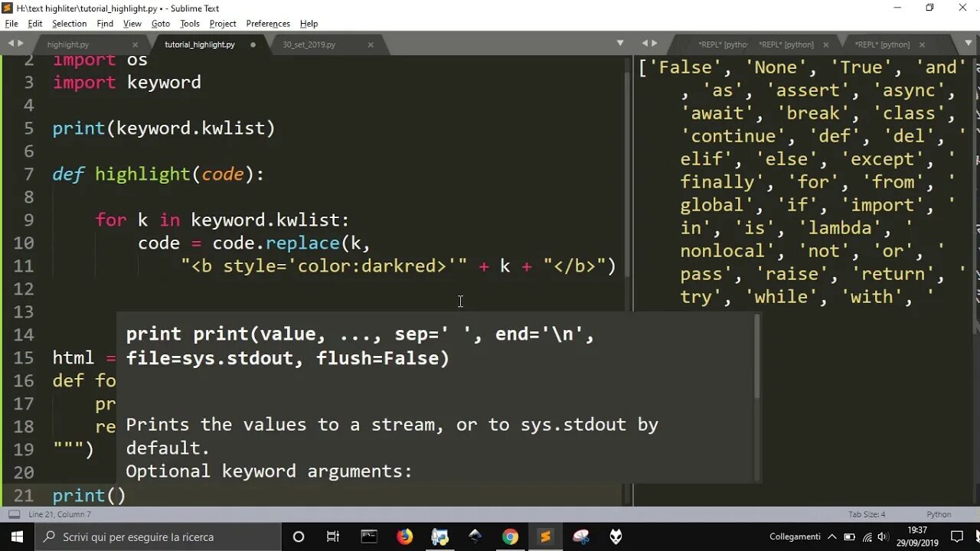Click the taskbar search box
This screenshot has width=980, height=551.
[x=158, y=536]
